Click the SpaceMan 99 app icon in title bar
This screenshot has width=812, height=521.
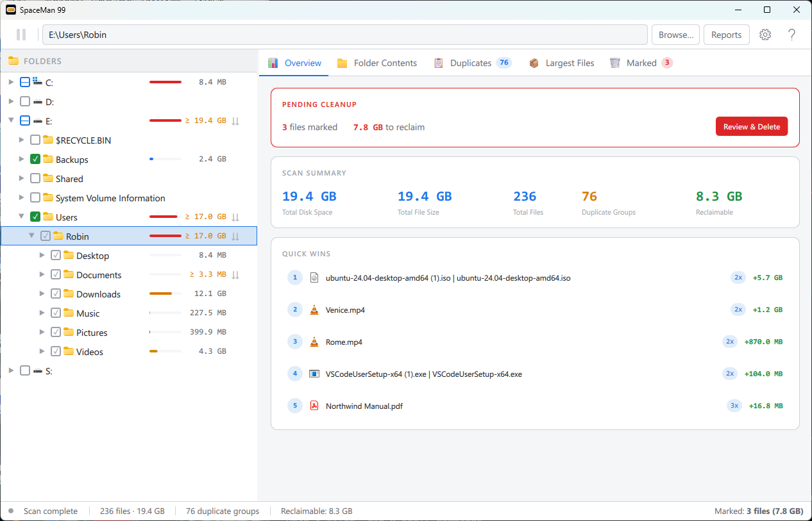tap(10, 10)
